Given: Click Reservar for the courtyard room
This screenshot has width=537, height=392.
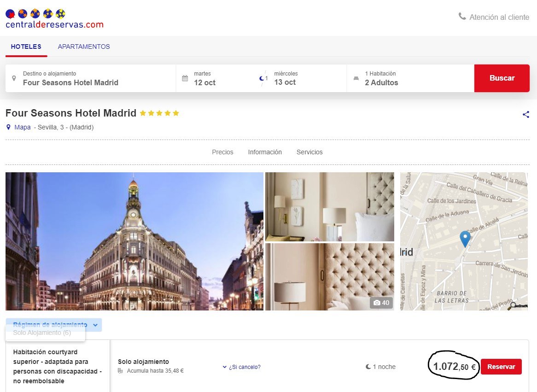Looking at the screenshot, I should tap(501, 367).
